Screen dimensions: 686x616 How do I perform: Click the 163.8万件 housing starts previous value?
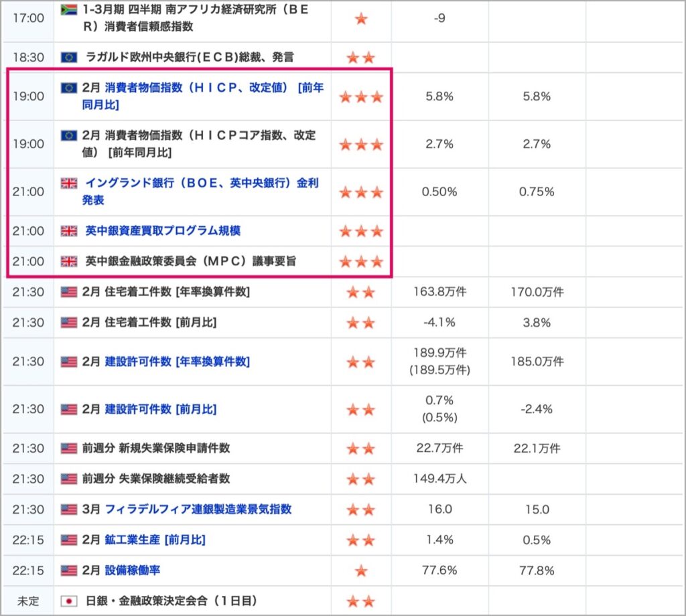point(439,292)
